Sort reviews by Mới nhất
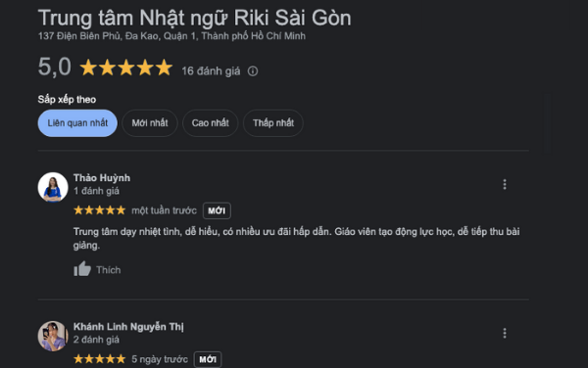The height and width of the screenshot is (368, 588). coord(150,123)
